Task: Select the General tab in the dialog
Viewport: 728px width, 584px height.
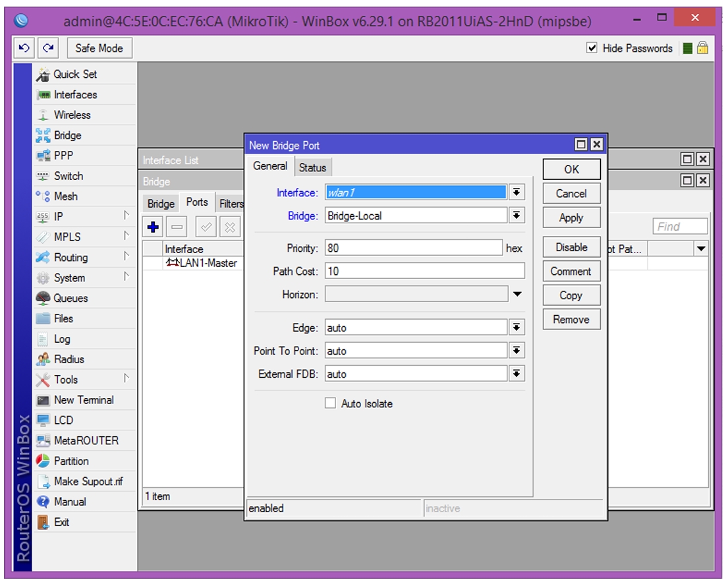Action: point(270,166)
